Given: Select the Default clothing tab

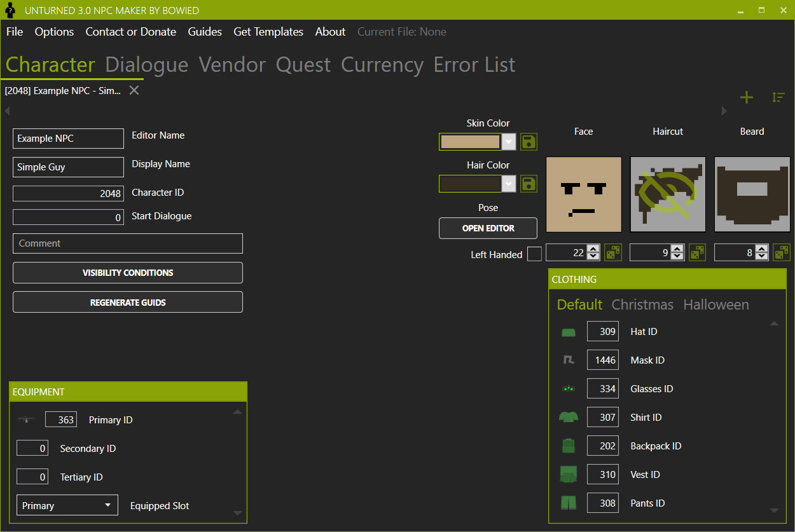Looking at the screenshot, I should 579,304.
